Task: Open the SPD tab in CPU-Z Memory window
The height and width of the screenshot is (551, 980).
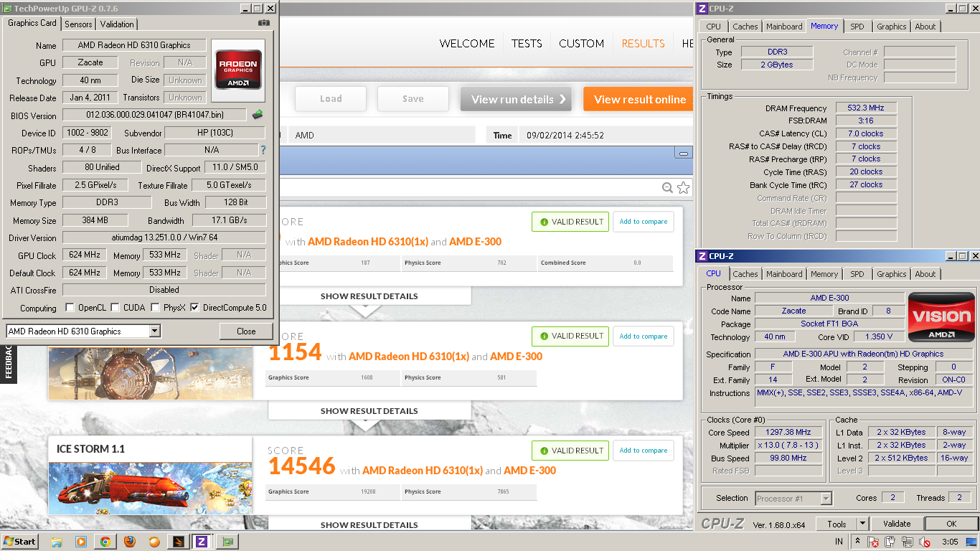Action: click(x=857, y=27)
